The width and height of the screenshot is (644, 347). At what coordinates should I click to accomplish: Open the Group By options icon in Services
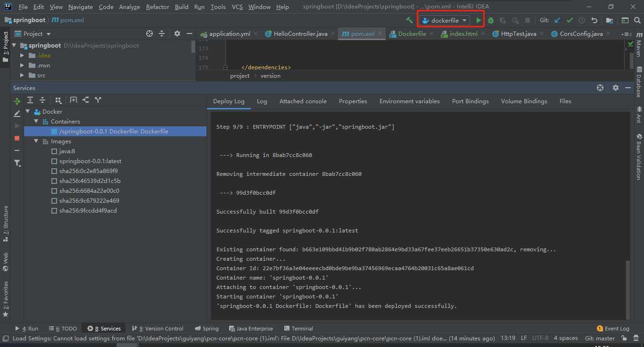click(x=58, y=100)
